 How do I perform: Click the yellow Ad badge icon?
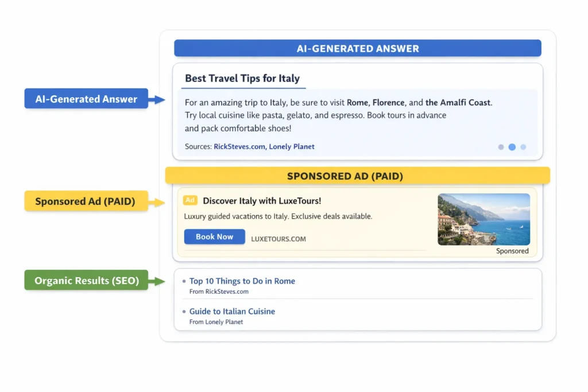point(190,200)
